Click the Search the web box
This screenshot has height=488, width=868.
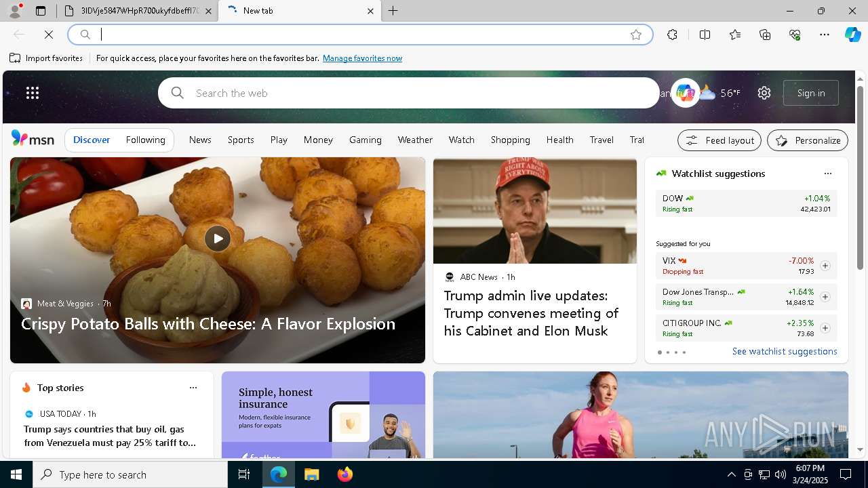(x=409, y=93)
